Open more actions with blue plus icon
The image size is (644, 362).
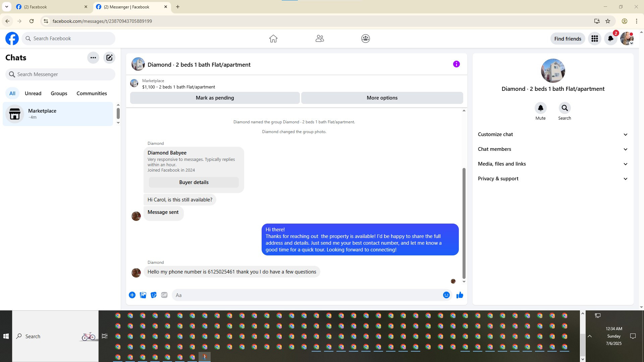pyautogui.click(x=132, y=295)
